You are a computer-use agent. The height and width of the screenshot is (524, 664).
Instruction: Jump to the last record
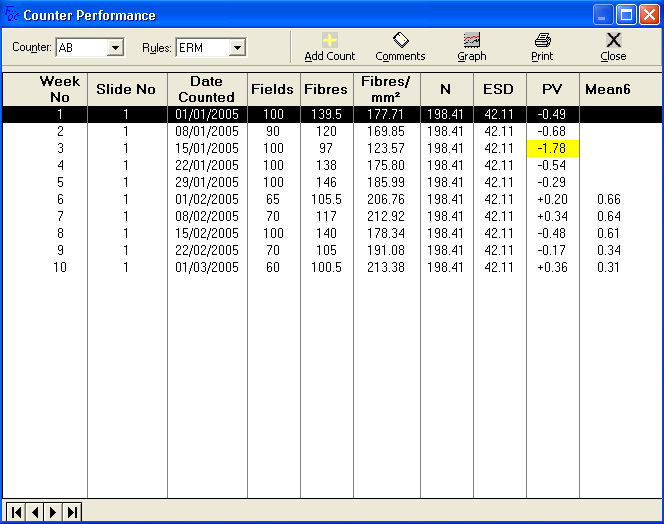(72, 512)
